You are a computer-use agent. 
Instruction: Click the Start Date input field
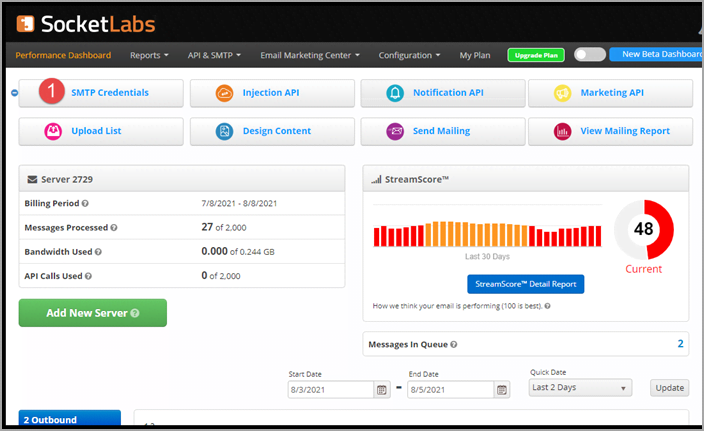click(331, 390)
